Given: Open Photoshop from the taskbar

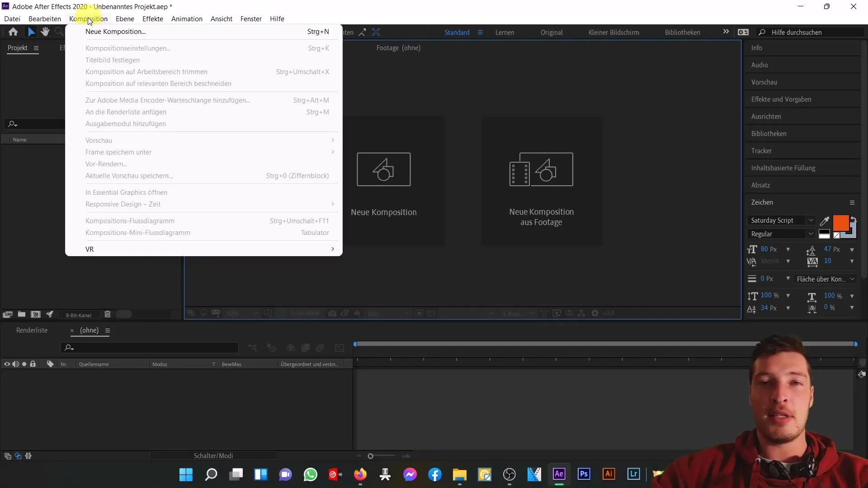Looking at the screenshot, I should 584,474.
